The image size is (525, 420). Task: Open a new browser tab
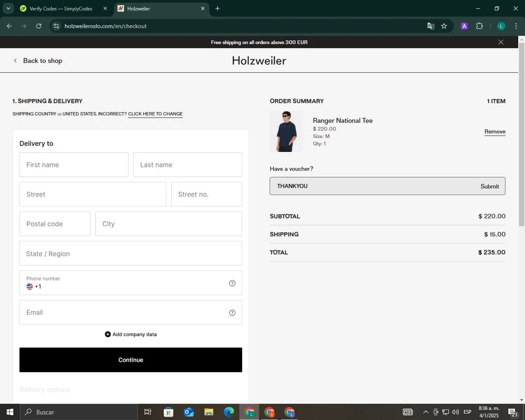point(217,8)
